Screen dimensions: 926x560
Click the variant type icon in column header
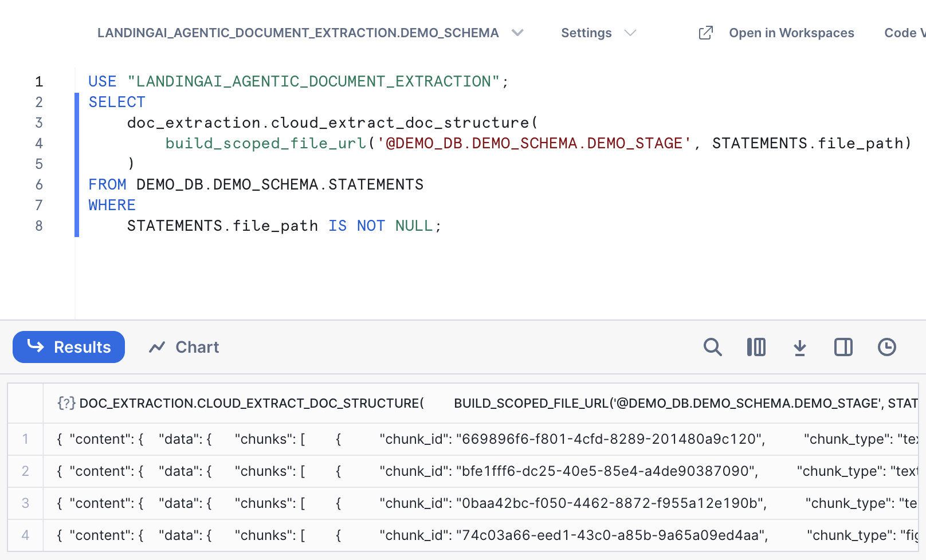66,403
